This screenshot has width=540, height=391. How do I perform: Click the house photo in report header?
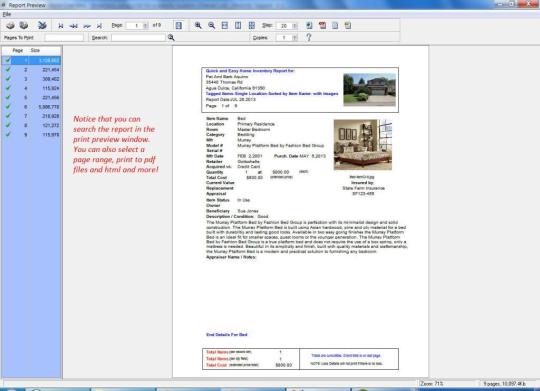[370, 89]
